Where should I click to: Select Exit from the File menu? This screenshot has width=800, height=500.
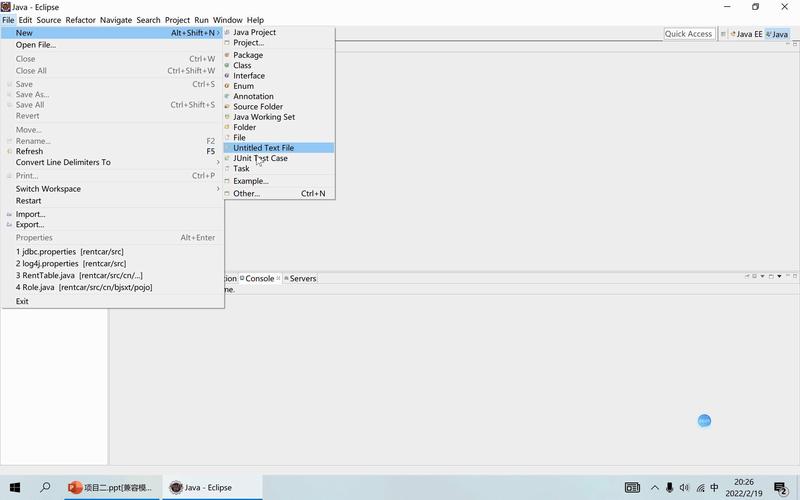[x=22, y=301]
